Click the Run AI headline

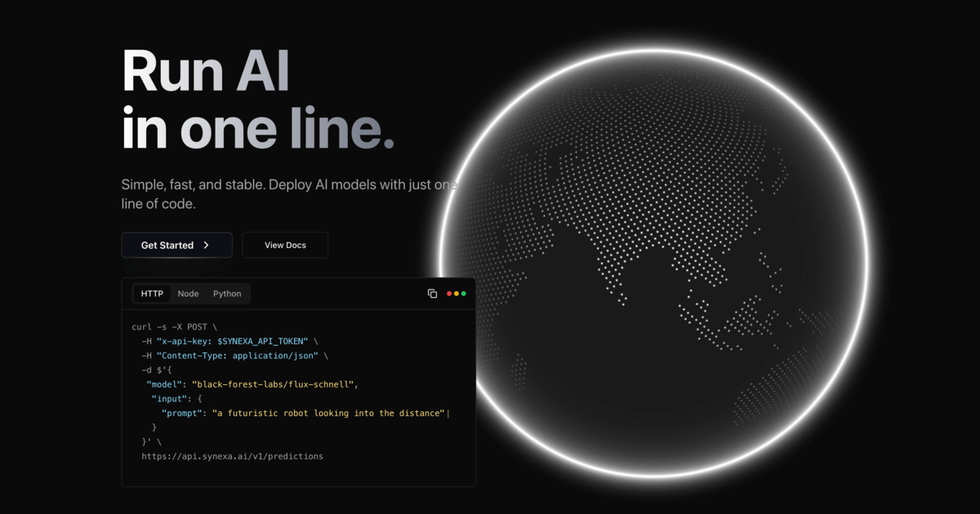pos(206,70)
